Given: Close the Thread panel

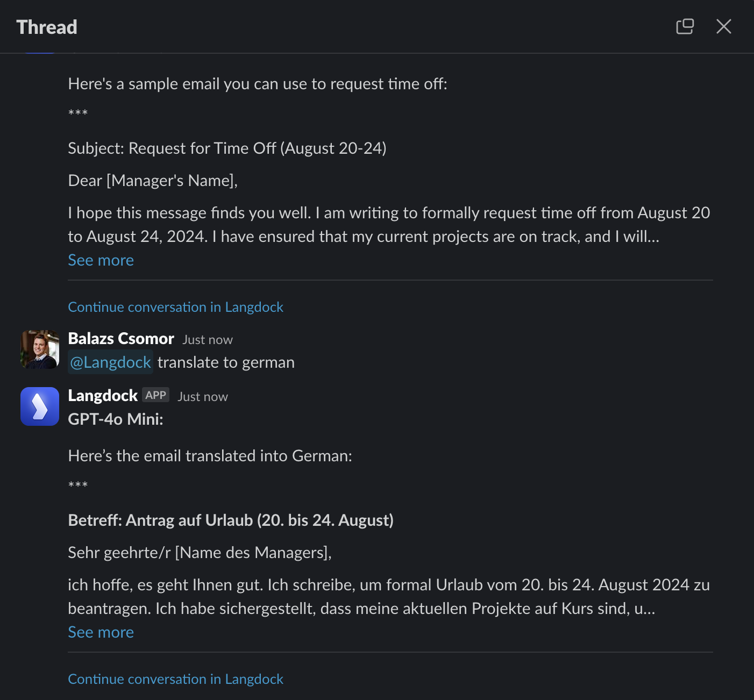Looking at the screenshot, I should (724, 26).
